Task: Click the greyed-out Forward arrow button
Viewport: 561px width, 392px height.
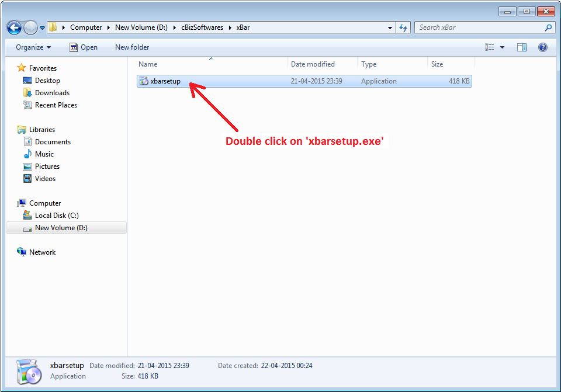Action: 31,27
